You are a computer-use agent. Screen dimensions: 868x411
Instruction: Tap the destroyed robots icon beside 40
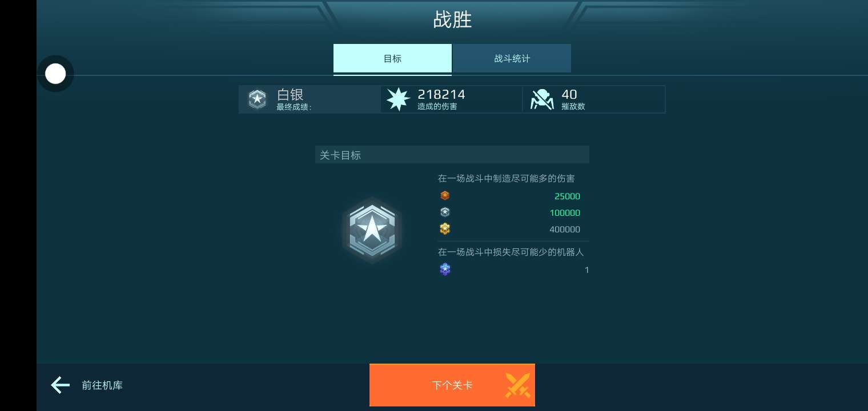click(542, 99)
